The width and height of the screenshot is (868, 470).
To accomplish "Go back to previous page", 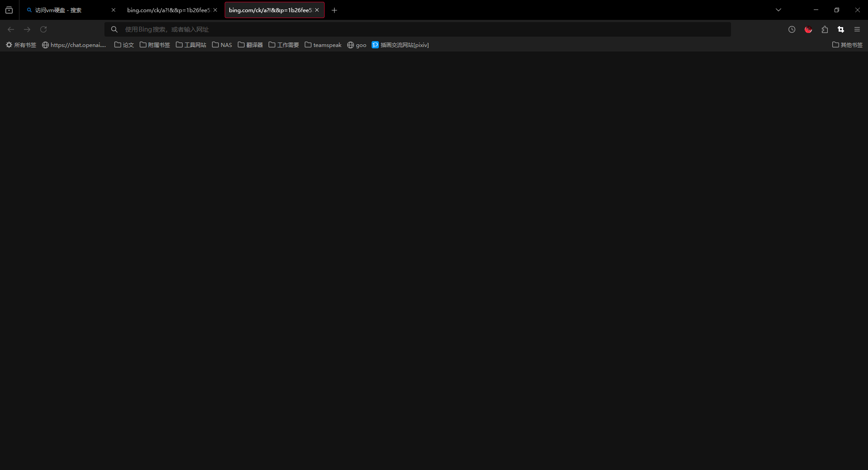I will (11, 29).
